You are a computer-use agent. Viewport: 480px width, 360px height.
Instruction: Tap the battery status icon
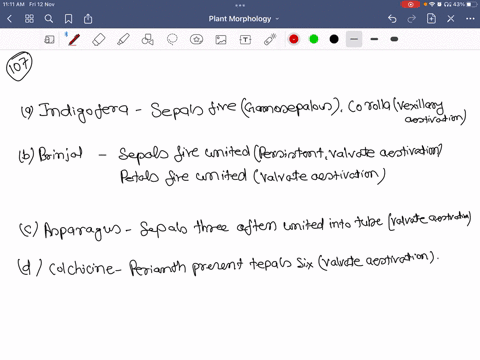(471, 4)
